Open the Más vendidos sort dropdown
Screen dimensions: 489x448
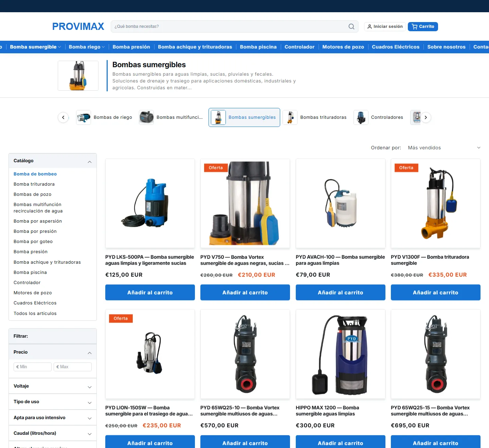(x=444, y=148)
